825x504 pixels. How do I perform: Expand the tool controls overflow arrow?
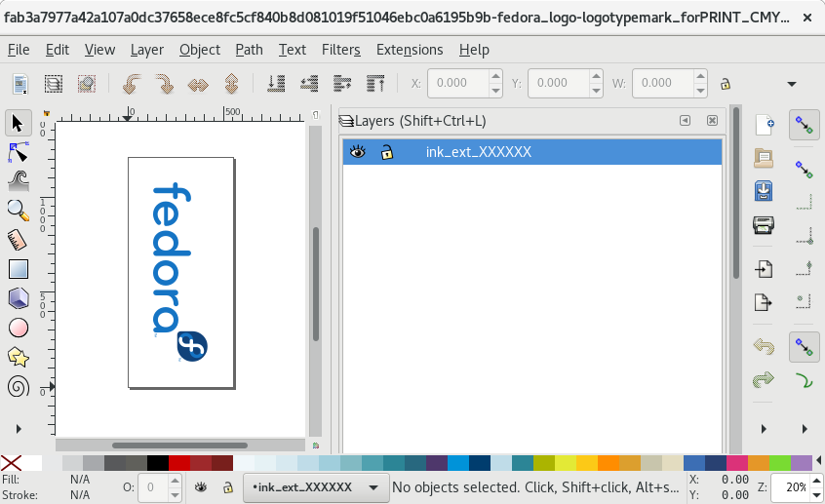tap(792, 84)
